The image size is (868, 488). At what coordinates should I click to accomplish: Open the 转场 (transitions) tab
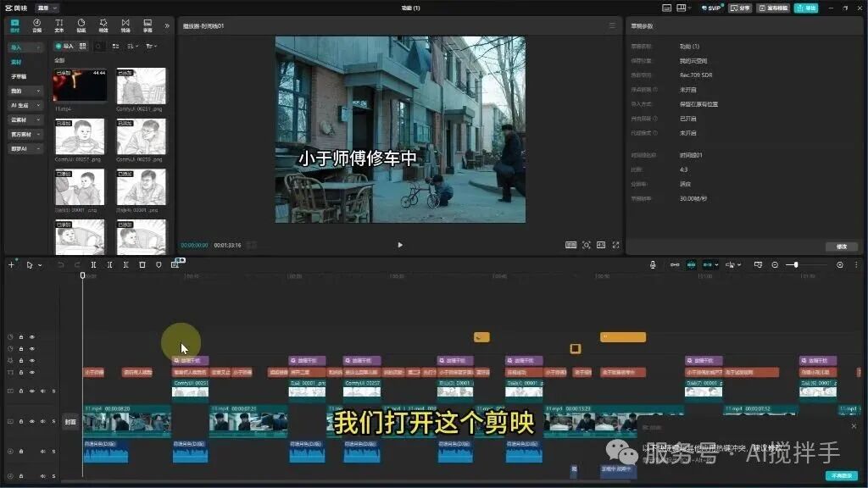(x=125, y=25)
